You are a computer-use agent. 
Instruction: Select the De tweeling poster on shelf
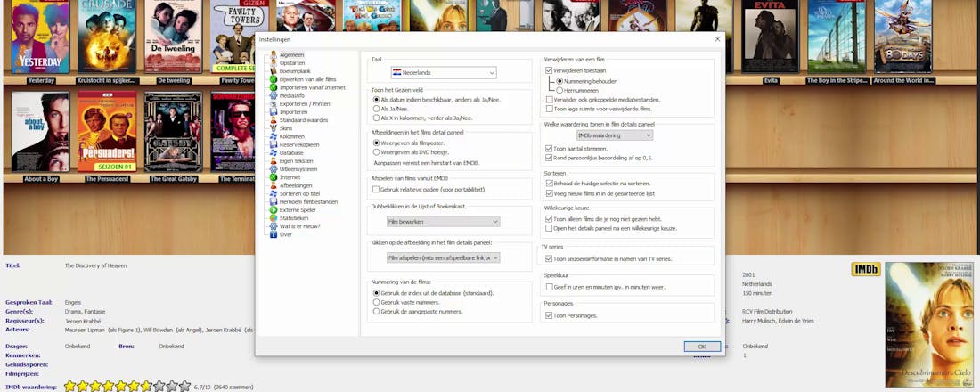click(x=173, y=37)
